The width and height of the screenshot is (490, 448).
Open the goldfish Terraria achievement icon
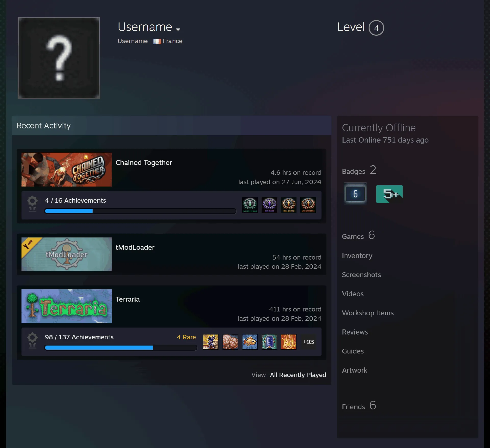coord(250,341)
